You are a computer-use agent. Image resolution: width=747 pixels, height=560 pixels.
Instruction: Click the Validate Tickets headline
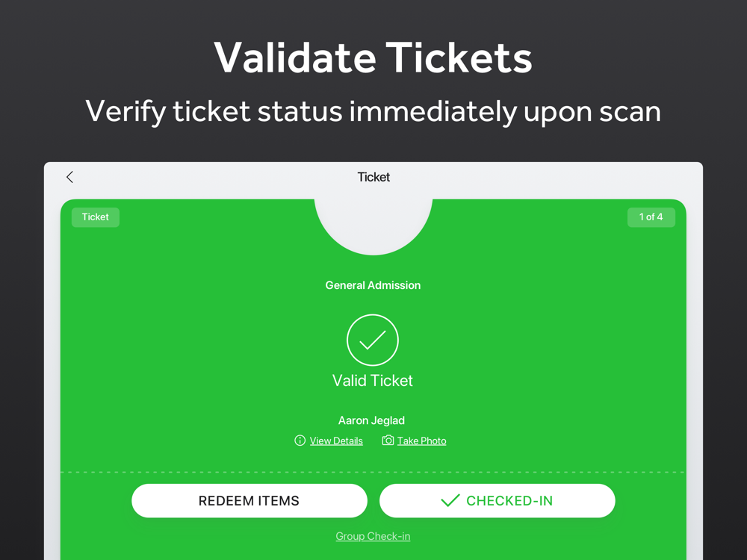click(x=373, y=57)
